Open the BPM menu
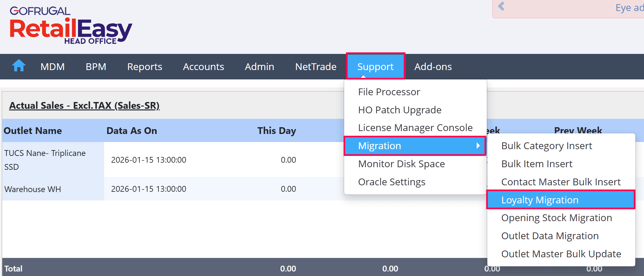 click(96, 66)
